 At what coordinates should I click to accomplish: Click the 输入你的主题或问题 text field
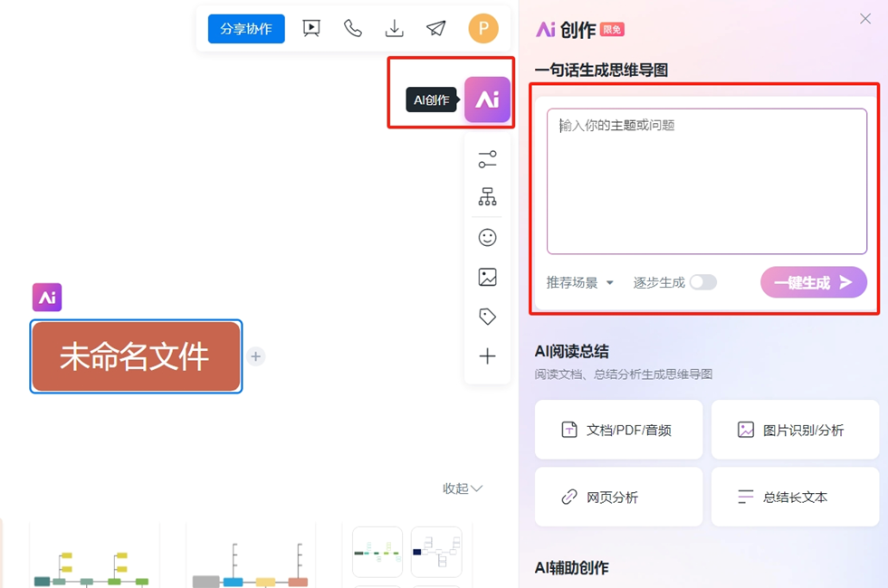706,181
